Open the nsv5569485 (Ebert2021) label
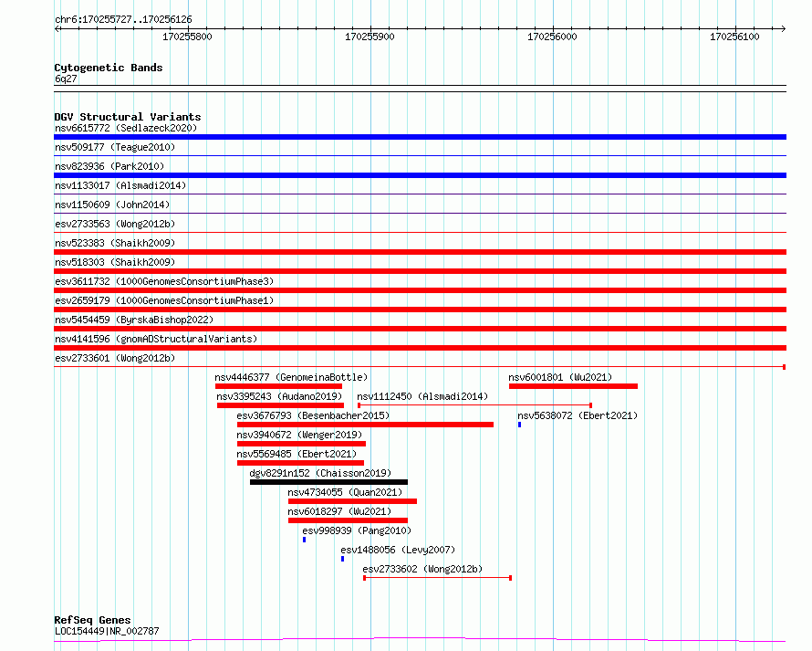This screenshot has width=812, height=651. point(297,454)
